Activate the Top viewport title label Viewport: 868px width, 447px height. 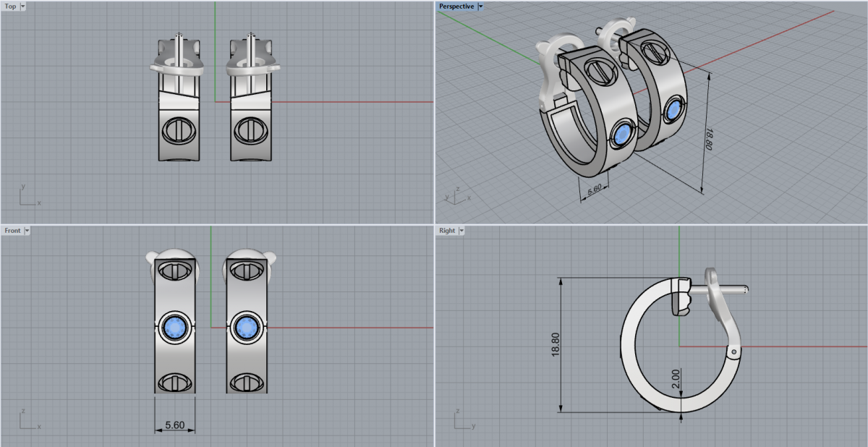coord(11,7)
